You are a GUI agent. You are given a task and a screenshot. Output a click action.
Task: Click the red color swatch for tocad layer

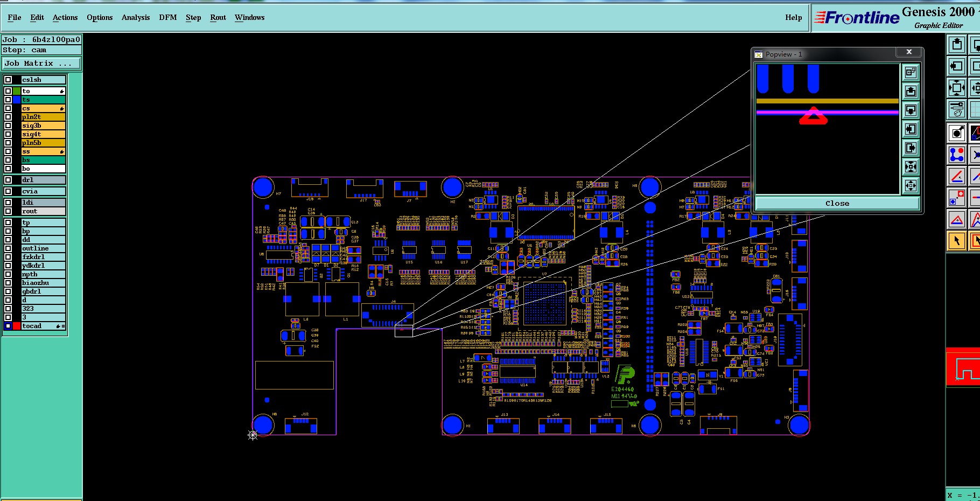tap(17, 326)
